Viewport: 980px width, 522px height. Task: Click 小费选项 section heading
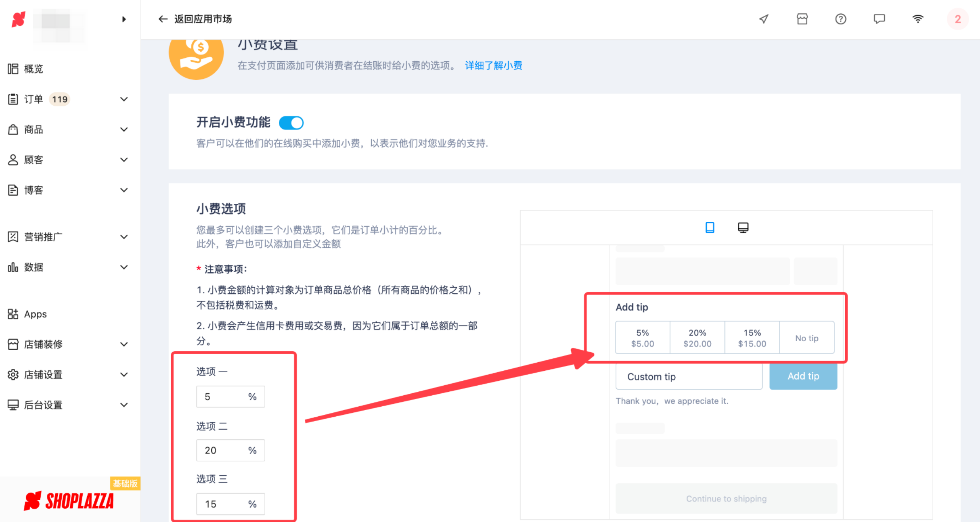pos(221,209)
